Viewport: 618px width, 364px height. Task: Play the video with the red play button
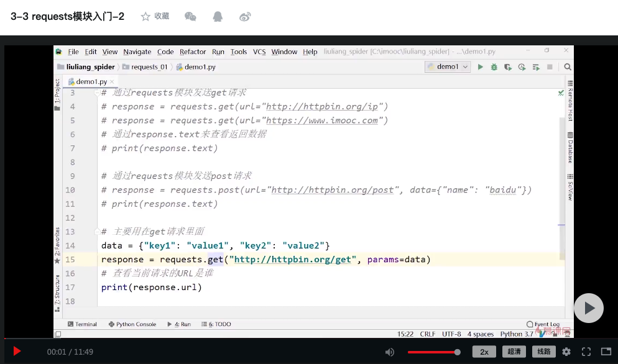coord(17,352)
